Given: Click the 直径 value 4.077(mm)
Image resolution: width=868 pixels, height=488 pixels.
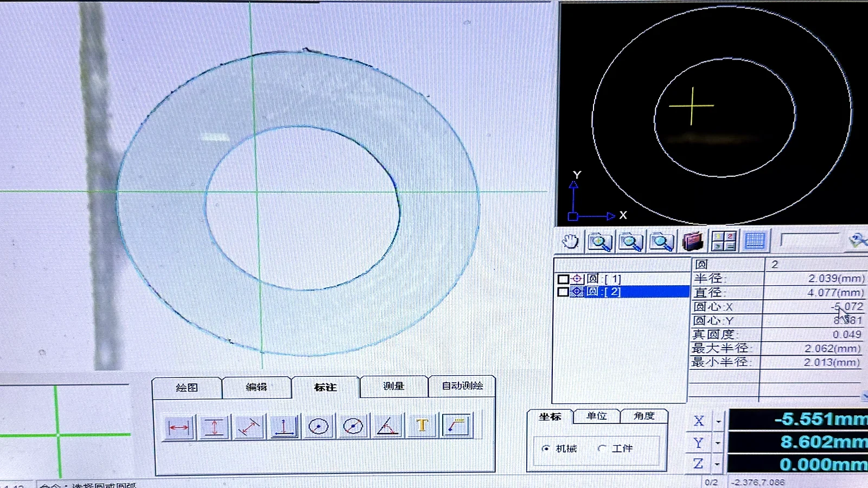Looking at the screenshot, I should click(835, 292).
